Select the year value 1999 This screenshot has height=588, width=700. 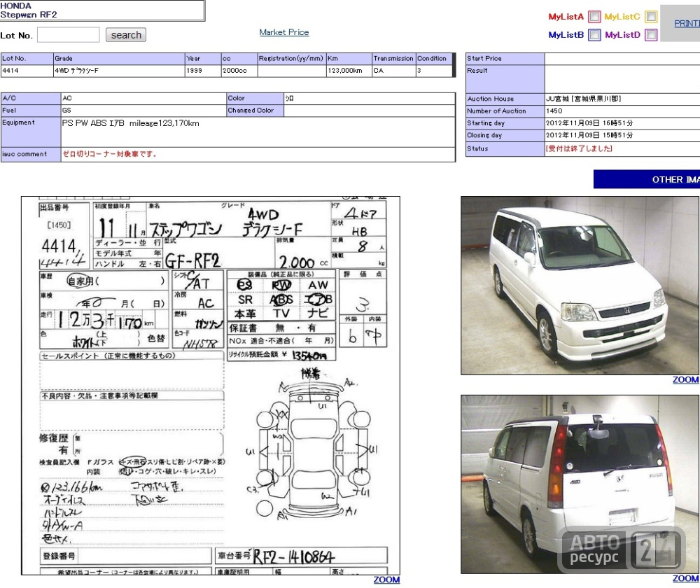(194, 71)
